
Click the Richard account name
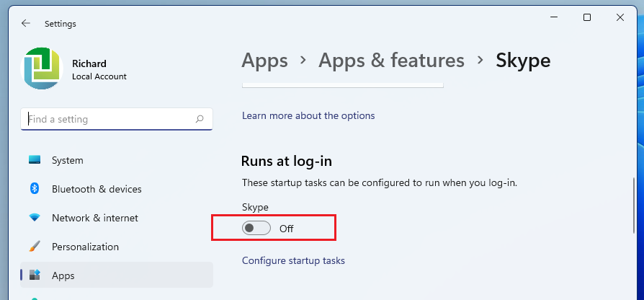click(x=89, y=63)
